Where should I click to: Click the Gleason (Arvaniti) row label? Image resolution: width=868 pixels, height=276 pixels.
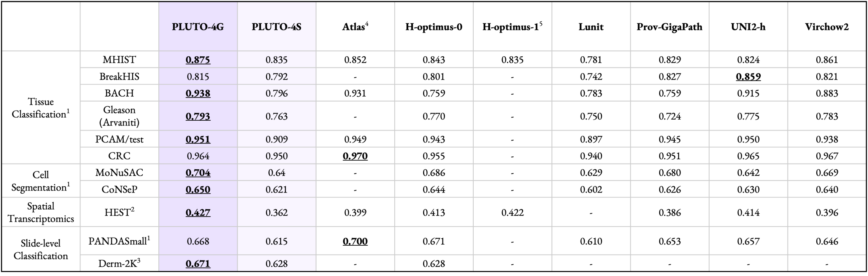point(119,116)
